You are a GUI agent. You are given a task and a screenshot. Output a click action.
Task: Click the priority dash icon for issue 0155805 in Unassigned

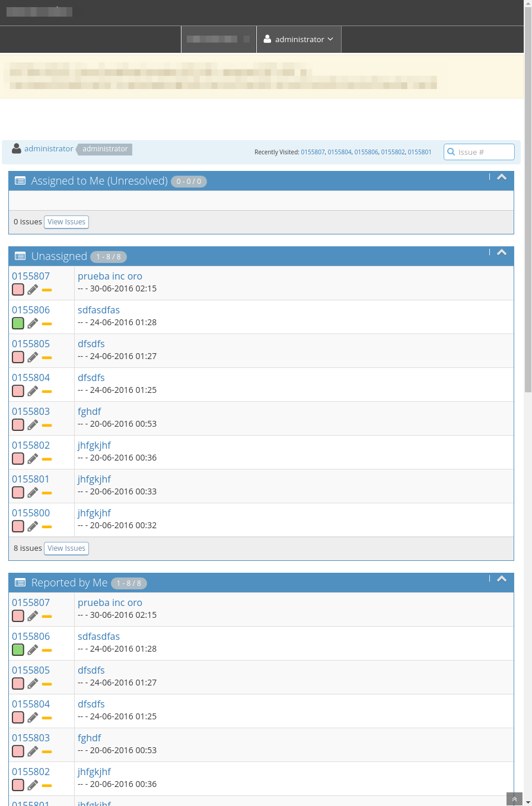point(47,358)
